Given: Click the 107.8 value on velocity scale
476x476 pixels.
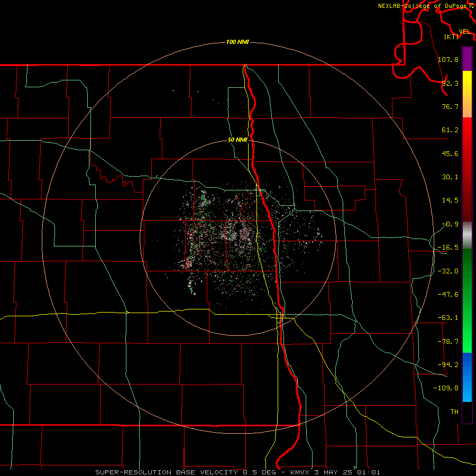Looking at the screenshot, I should tap(448, 59).
